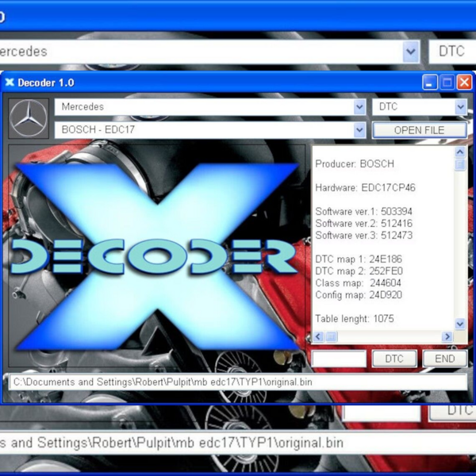The width and height of the screenshot is (476, 476).
Task: Click the original.bin file path field
Action: point(238,382)
